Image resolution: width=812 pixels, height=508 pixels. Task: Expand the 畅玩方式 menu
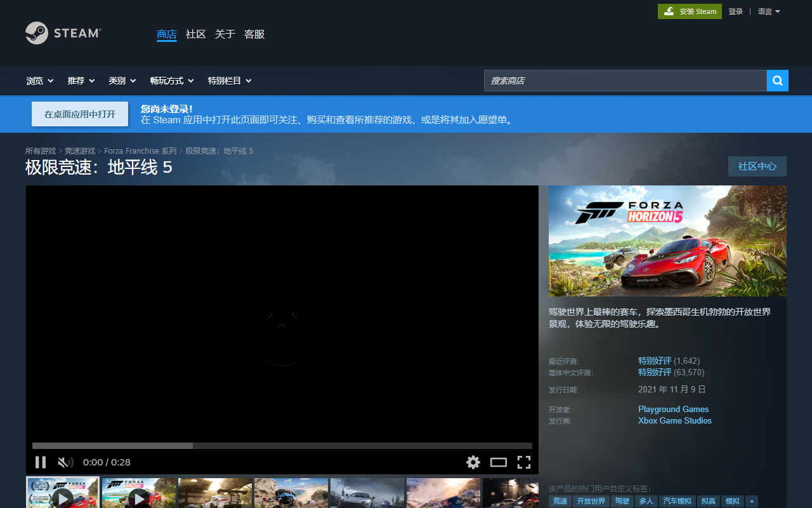tap(172, 81)
